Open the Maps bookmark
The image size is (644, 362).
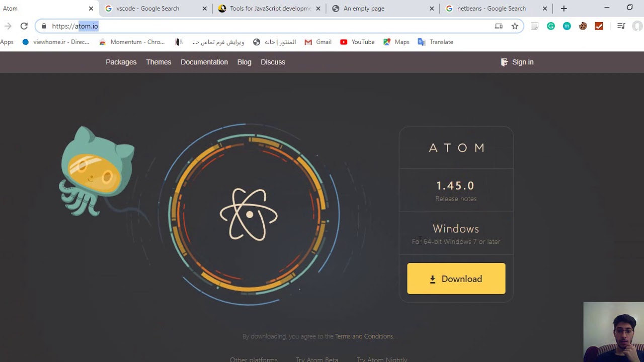coord(396,42)
